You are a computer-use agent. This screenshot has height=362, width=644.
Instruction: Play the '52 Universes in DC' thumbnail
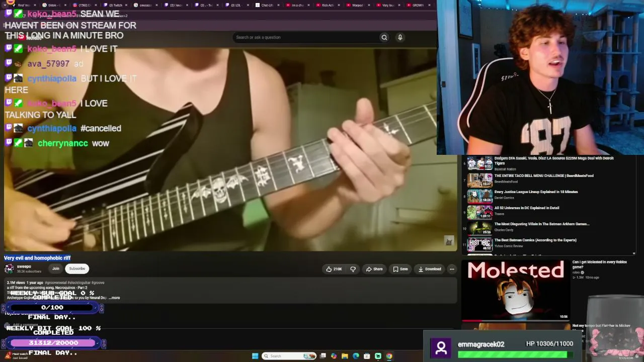[479, 212]
